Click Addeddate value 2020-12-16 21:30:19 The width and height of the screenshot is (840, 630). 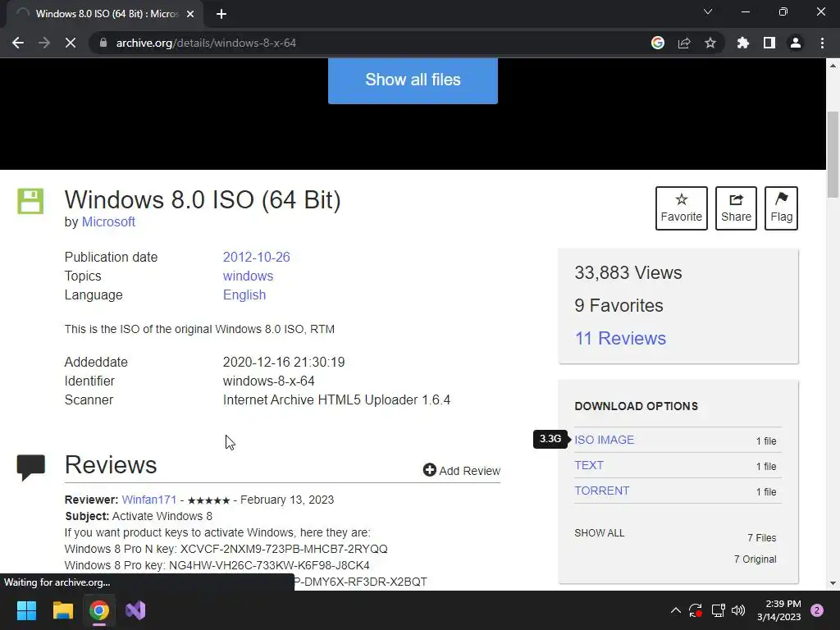[283, 362]
